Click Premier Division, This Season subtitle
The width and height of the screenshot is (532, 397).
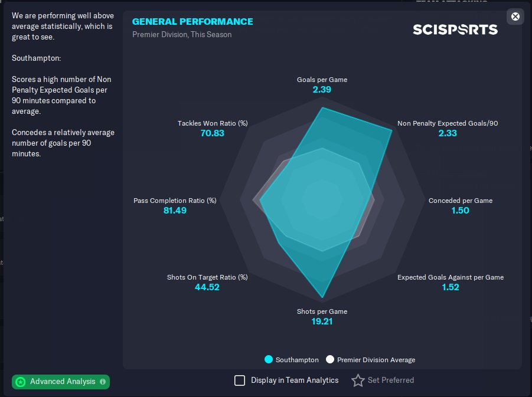pos(182,34)
